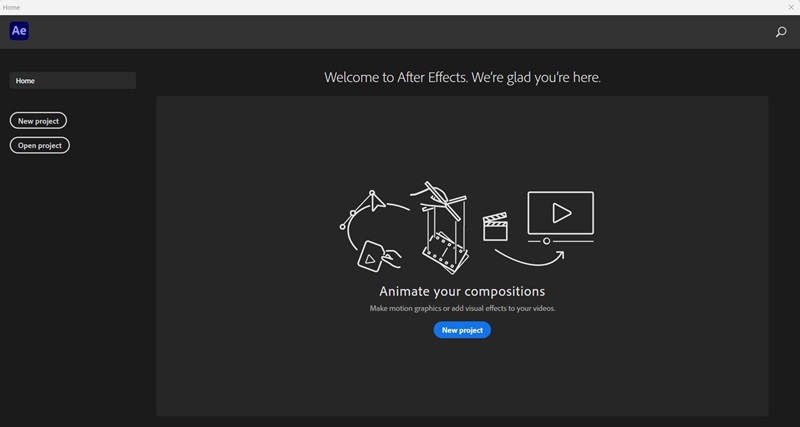This screenshot has height=427, width=800.
Task: Open search with the magnifier icon
Action: (781, 32)
